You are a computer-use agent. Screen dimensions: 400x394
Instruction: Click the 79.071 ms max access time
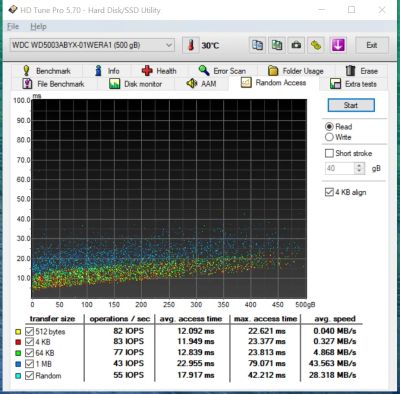(x=267, y=363)
